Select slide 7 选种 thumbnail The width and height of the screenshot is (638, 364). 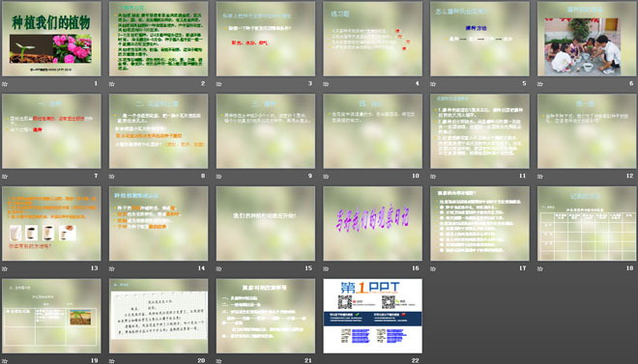click(x=51, y=131)
